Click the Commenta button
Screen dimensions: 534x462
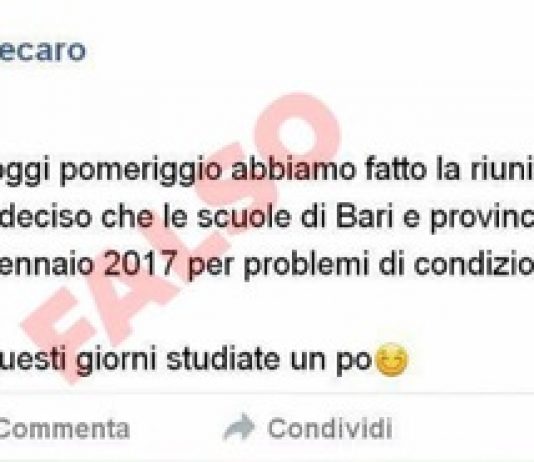click(64, 428)
